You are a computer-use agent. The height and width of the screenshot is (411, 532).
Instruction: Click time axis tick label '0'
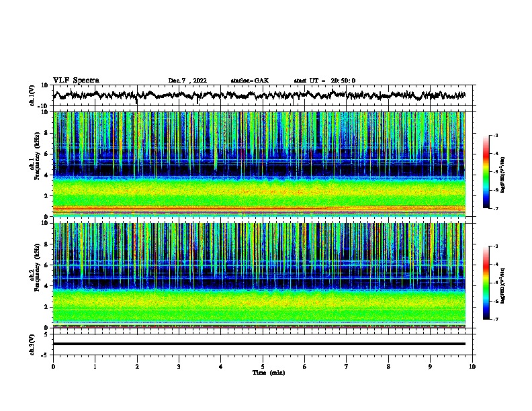point(53,366)
